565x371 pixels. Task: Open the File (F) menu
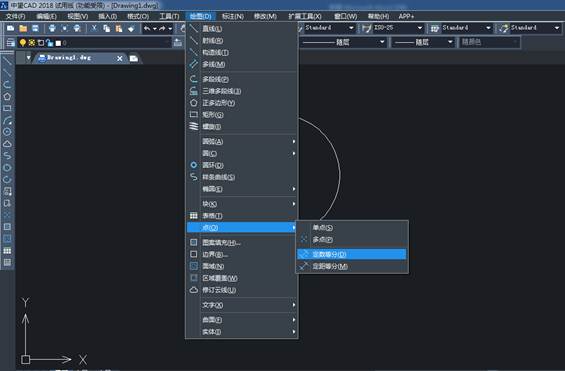(16, 16)
